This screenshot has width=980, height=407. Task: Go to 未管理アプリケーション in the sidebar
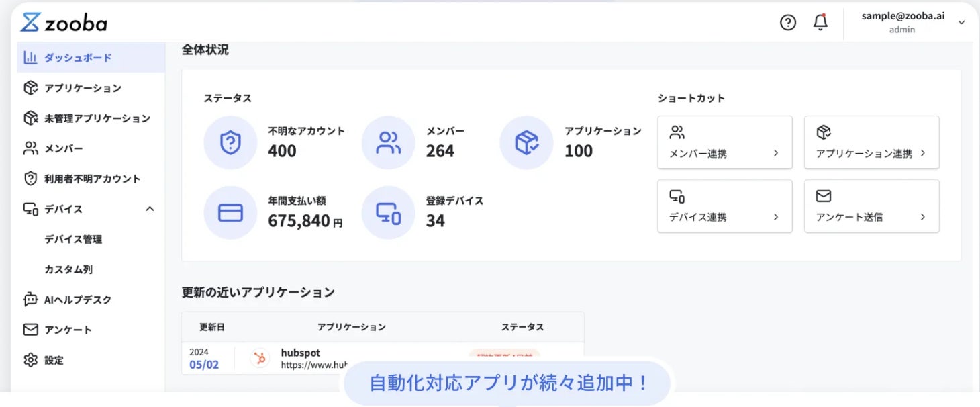click(x=97, y=118)
